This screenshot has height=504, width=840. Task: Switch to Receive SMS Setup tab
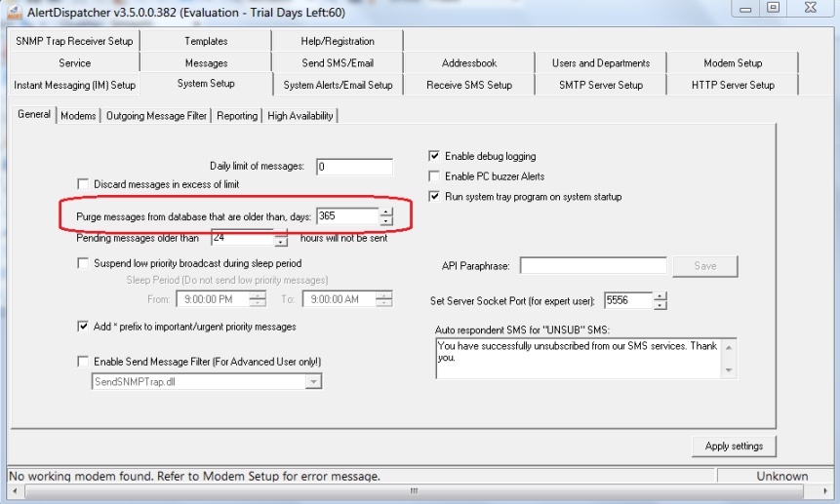click(469, 85)
